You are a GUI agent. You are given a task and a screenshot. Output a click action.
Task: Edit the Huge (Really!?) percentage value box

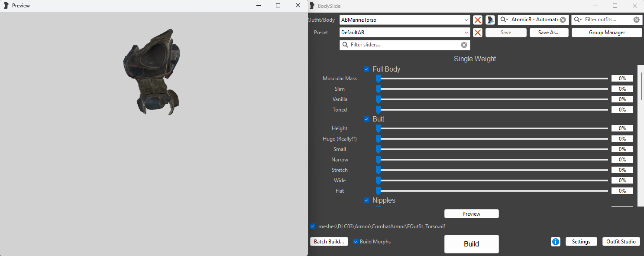click(x=622, y=139)
